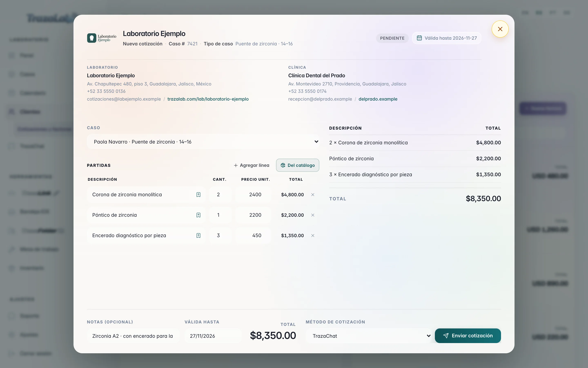This screenshot has height=368, width=588.
Task: Send the quote with Enviar cotización
Action: (468, 336)
